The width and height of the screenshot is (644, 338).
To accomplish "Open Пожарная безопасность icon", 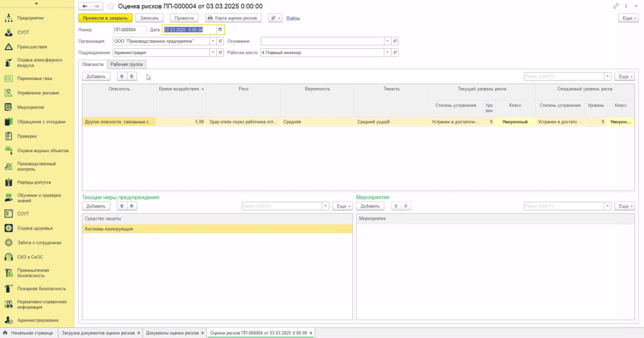I will click(x=9, y=289).
